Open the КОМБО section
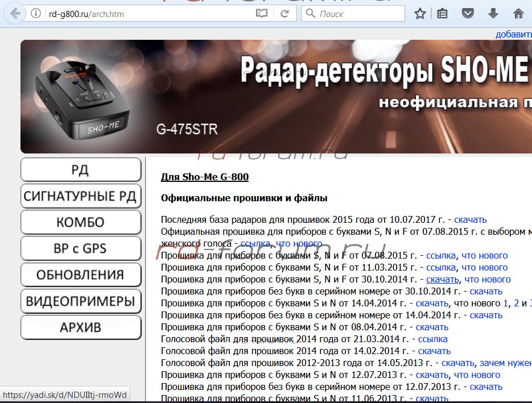 [81, 222]
